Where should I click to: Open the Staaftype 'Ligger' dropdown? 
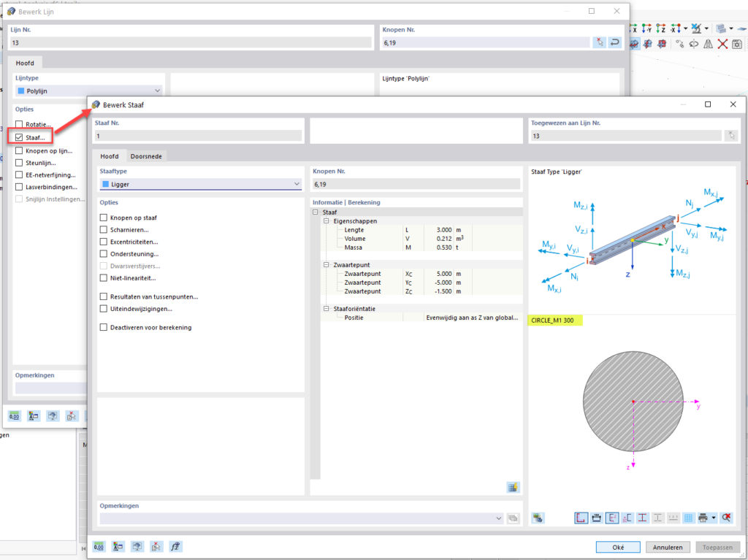coord(200,184)
